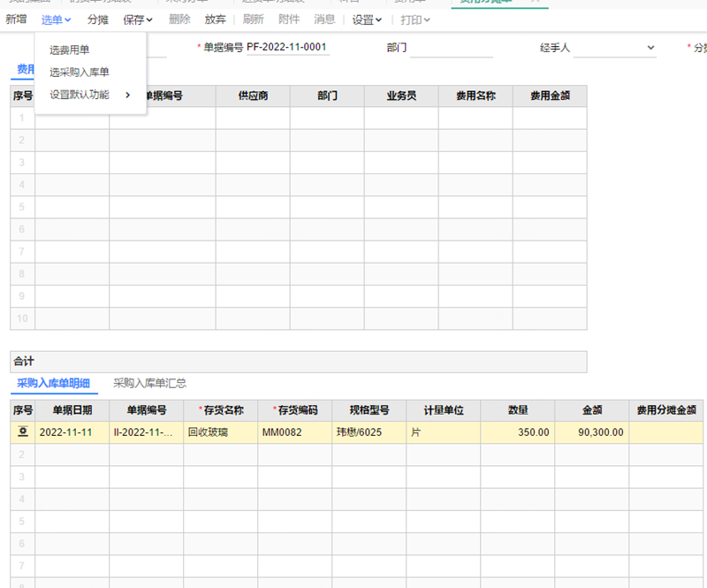
Task: Expand 设置默认功能 submenu arrow
Action: click(x=127, y=95)
